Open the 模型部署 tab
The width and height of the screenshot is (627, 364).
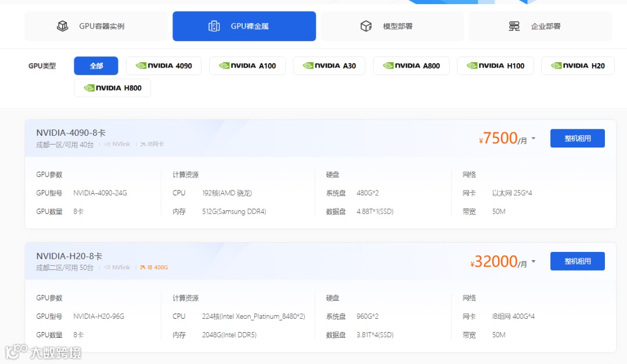(x=392, y=26)
